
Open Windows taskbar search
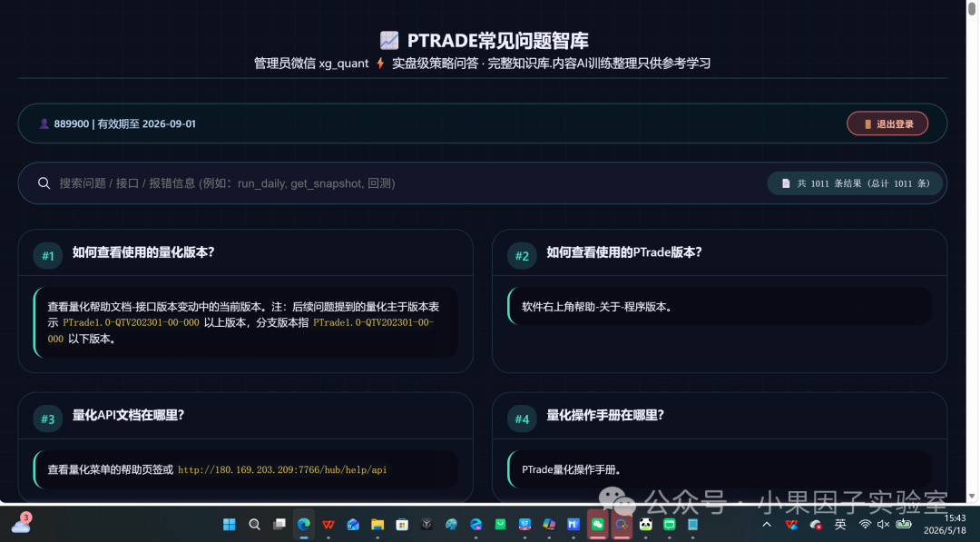[254, 525]
